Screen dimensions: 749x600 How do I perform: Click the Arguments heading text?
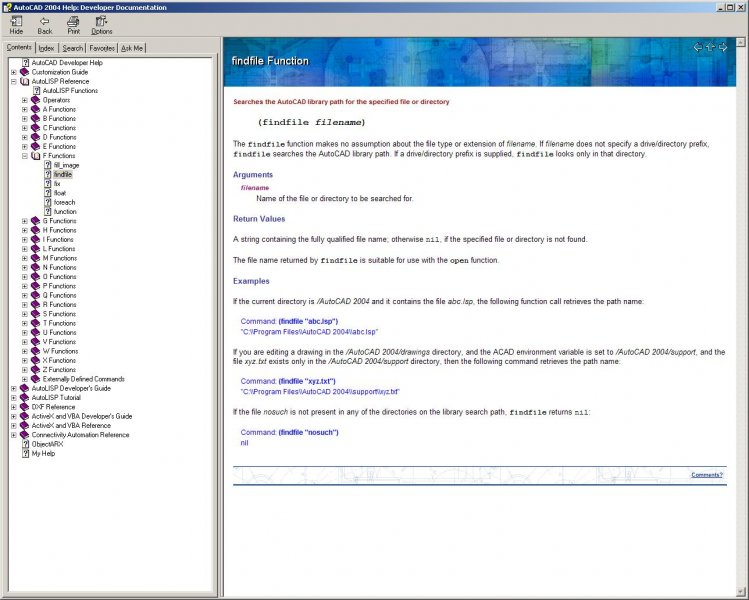[253, 175]
